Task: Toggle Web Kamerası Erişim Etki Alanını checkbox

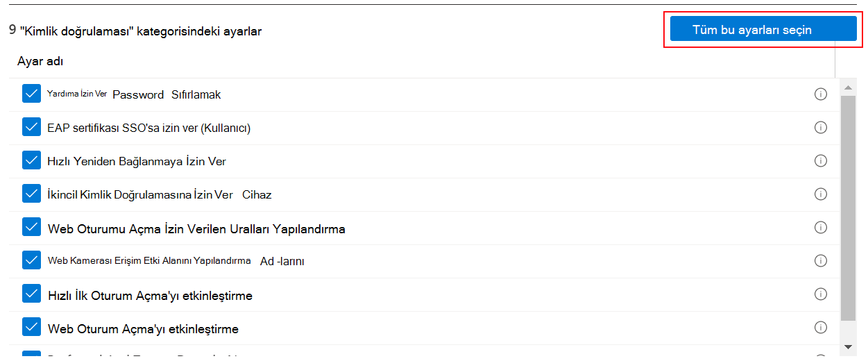Action: (32, 260)
